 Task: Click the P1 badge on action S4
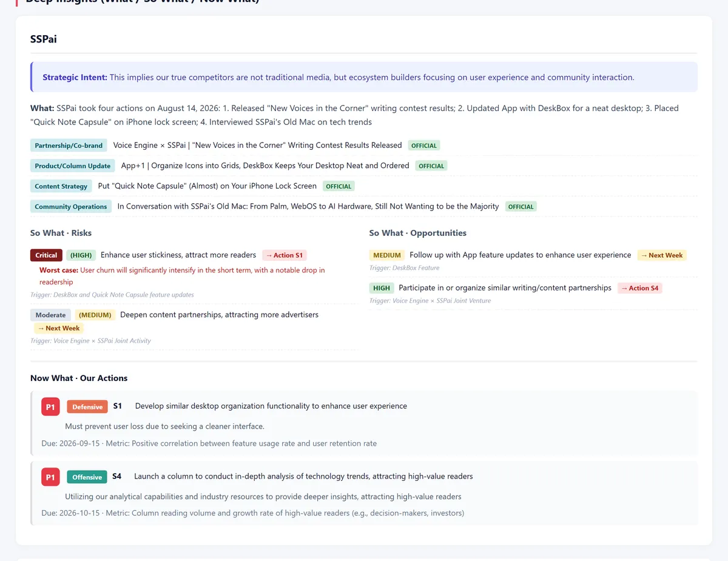point(50,477)
